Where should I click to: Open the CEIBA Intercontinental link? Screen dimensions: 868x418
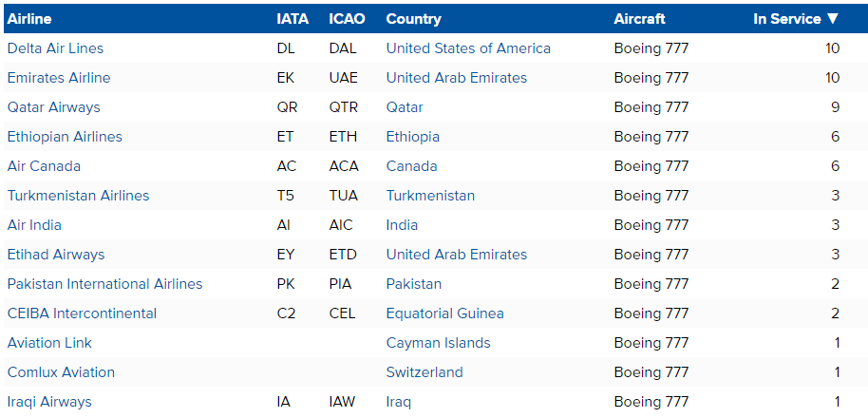[82, 313]
